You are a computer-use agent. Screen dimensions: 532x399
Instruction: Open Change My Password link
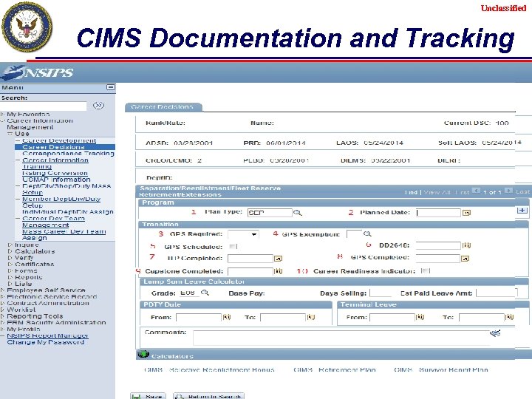46,342
